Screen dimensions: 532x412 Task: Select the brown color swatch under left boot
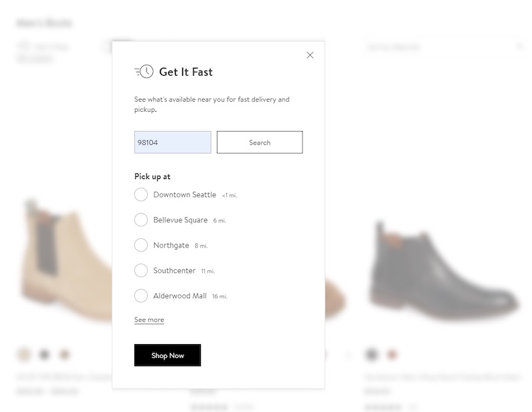(x=65, y=353)
